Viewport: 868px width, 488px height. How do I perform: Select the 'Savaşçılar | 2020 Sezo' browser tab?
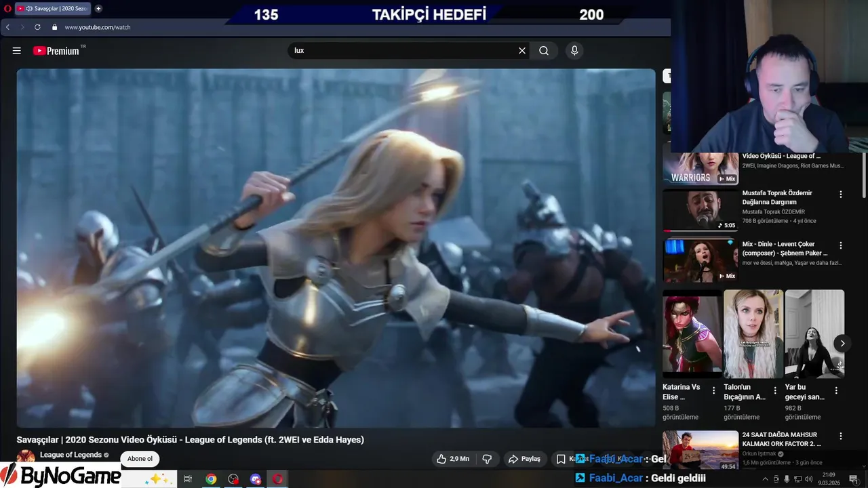click(x=53, y=9)
